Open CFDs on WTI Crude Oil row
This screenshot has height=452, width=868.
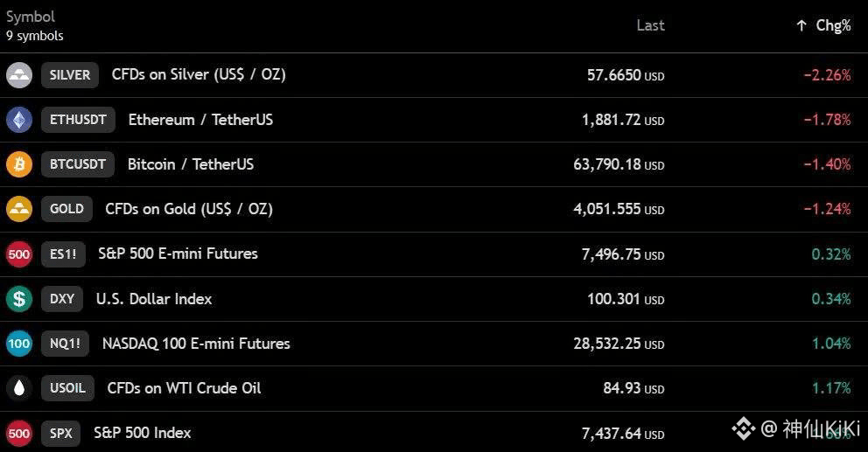(x=434, y=388)
